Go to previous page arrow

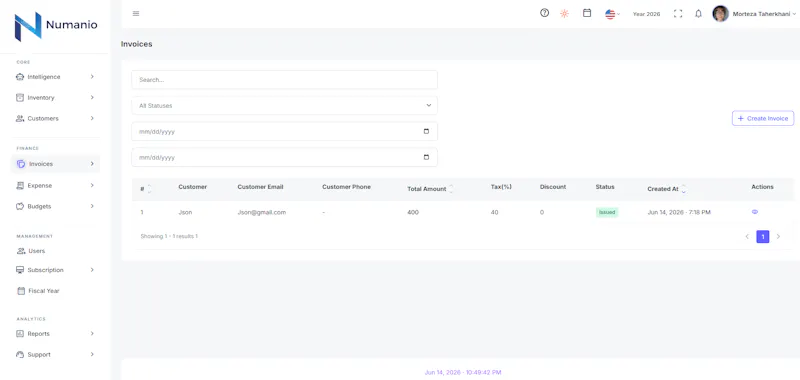tap(747, 237)
